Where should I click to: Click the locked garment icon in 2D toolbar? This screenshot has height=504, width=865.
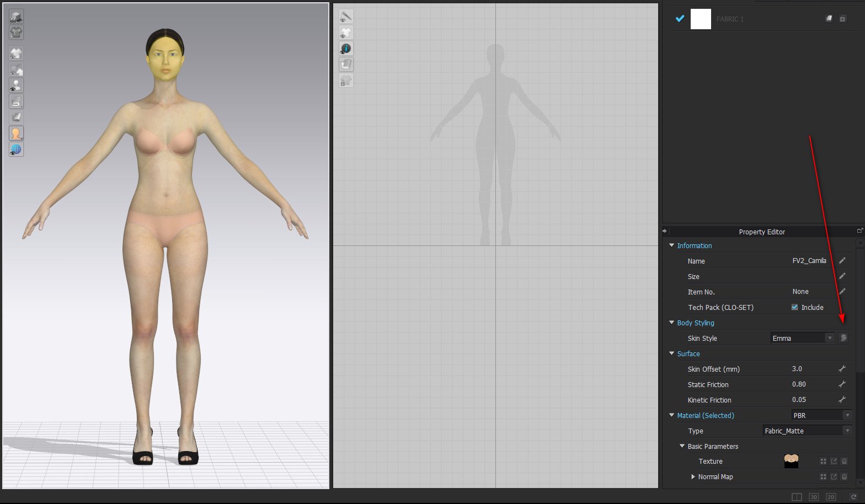(x=346, y=81)
